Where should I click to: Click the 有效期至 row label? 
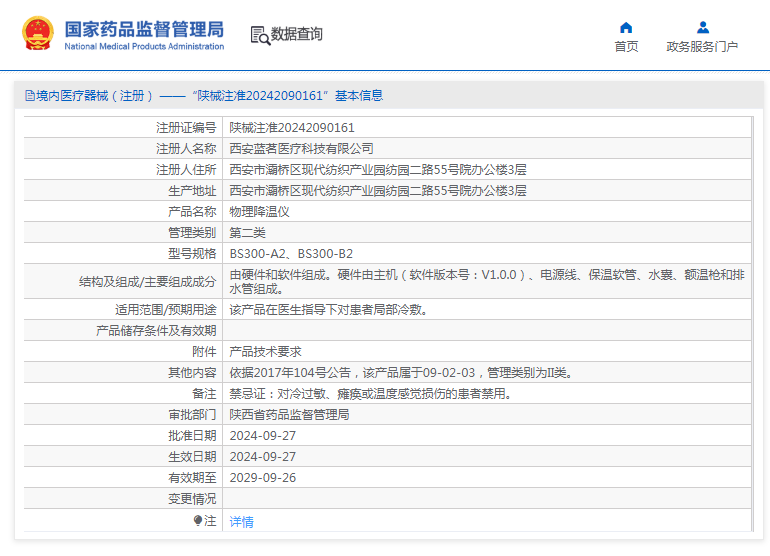tap(192, 478)
